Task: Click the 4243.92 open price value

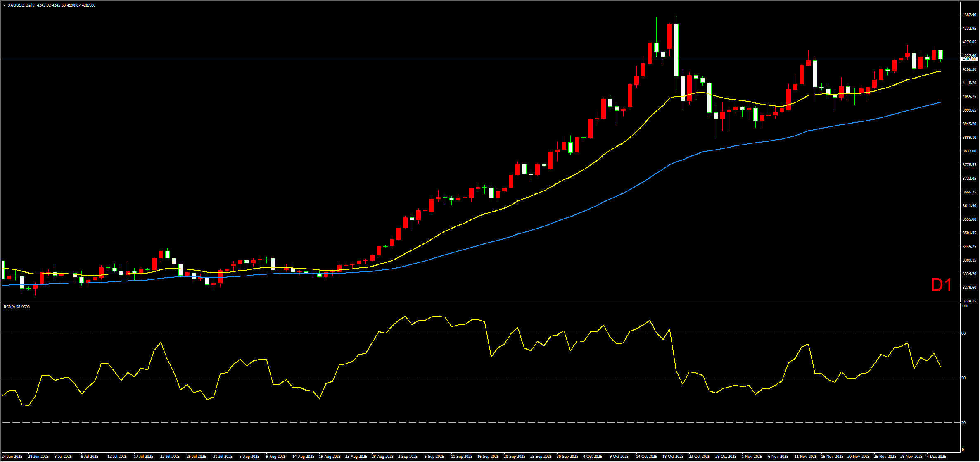Action: tap(43, 5)
